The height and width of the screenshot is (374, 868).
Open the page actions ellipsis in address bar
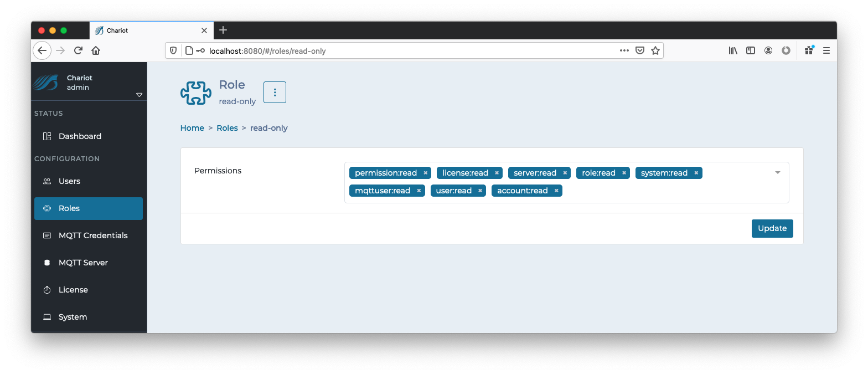(x=624, y=50)
